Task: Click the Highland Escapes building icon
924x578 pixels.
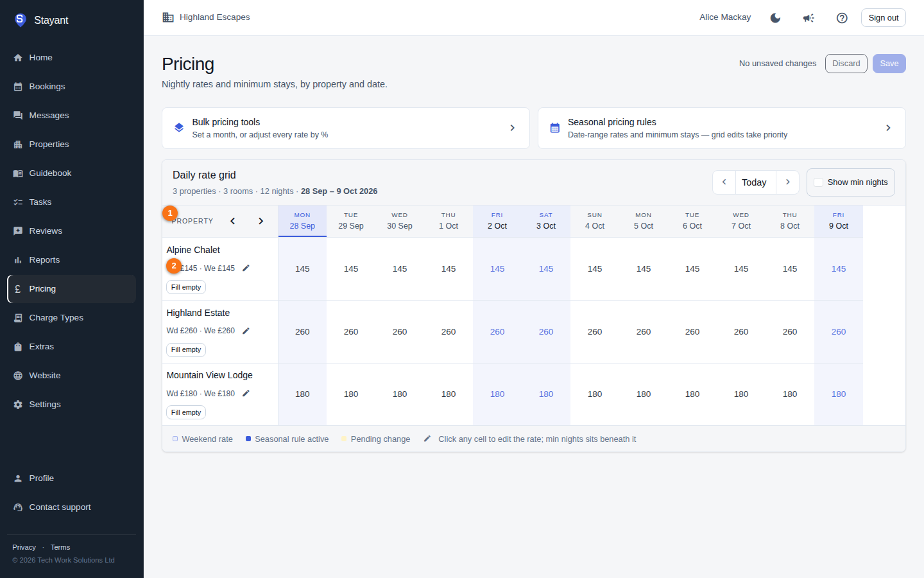Action: tap(168, 17)
